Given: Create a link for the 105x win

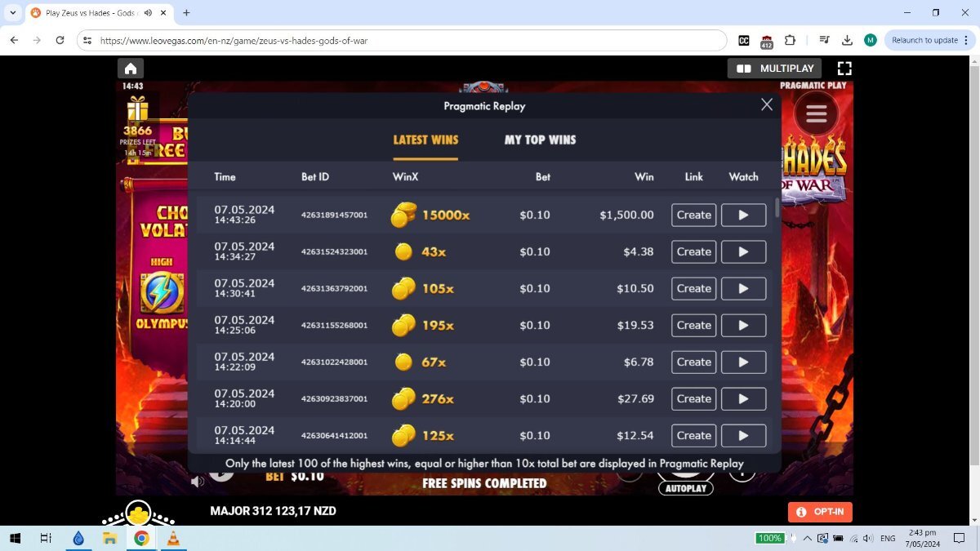Looking at the screenshot, I should [x=694, y=288].
